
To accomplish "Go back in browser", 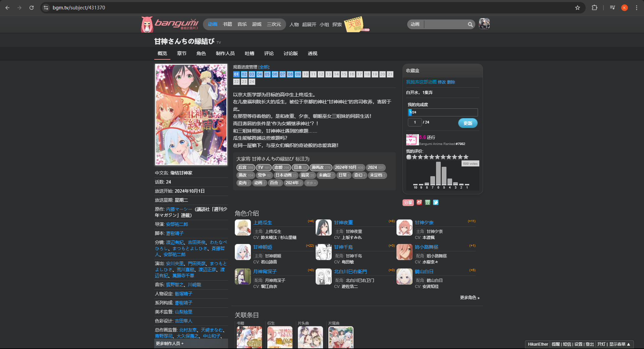I will [7, 8].
